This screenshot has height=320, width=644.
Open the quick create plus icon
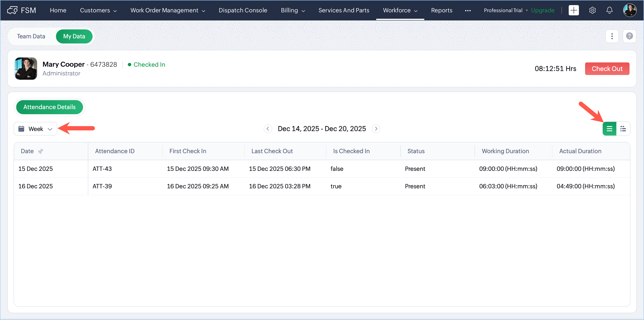(574, 10)
